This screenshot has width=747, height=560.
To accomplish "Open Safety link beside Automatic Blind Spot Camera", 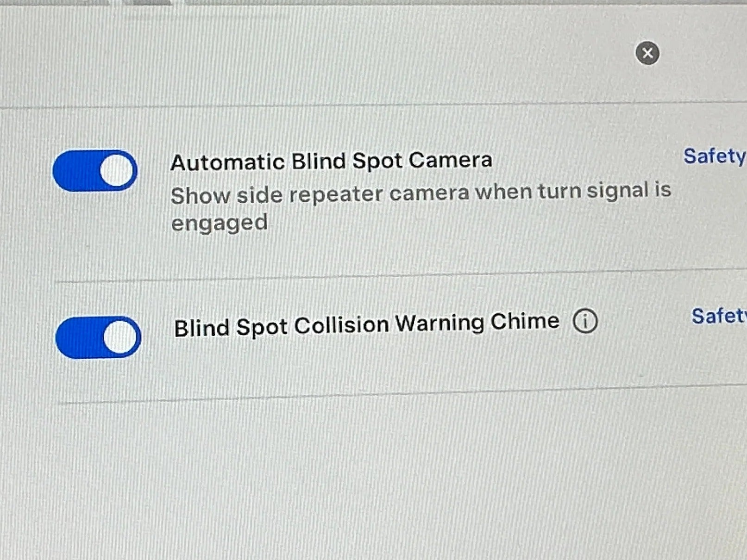I will [715, 156].
